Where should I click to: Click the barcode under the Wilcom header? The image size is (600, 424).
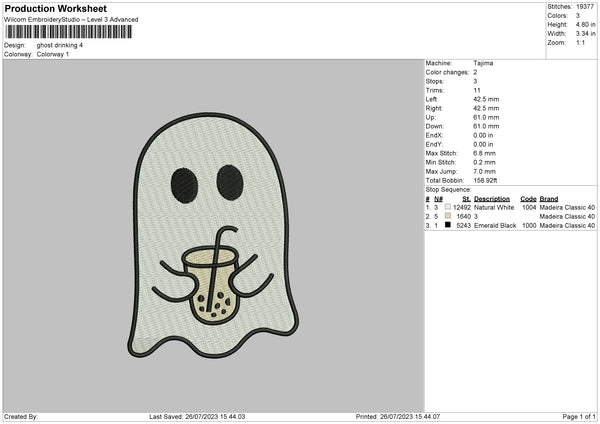pos(69,32)
